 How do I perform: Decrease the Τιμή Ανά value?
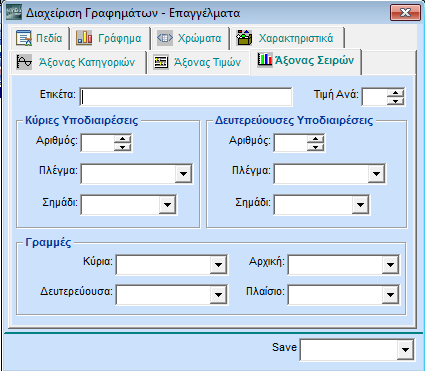pos(396,101)
